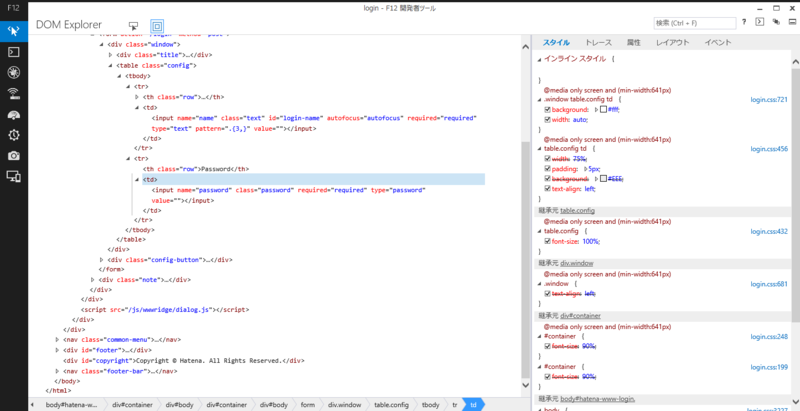This screenshot has height=411, width=800.
Task: Switch to the レイアウト tab
Action: [x=672, y=43]
